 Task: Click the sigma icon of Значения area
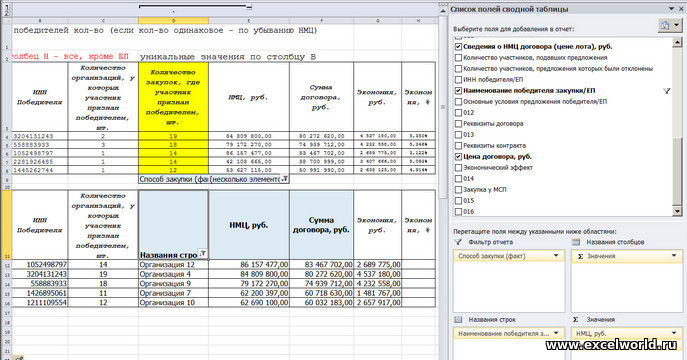pos(576,320)
